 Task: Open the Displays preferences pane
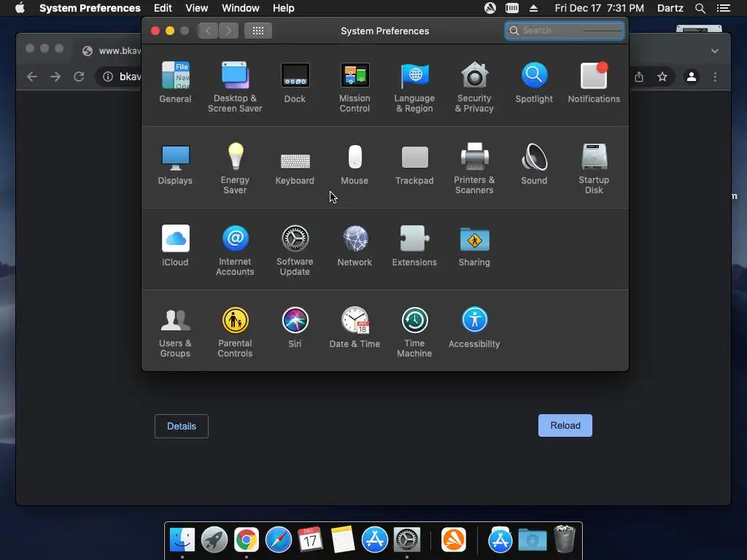175,165
